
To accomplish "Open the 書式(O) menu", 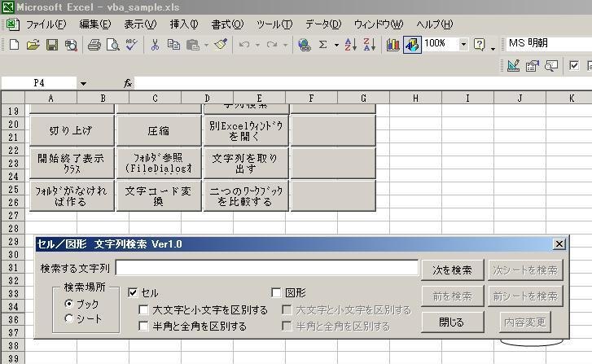I will [227, 24].
